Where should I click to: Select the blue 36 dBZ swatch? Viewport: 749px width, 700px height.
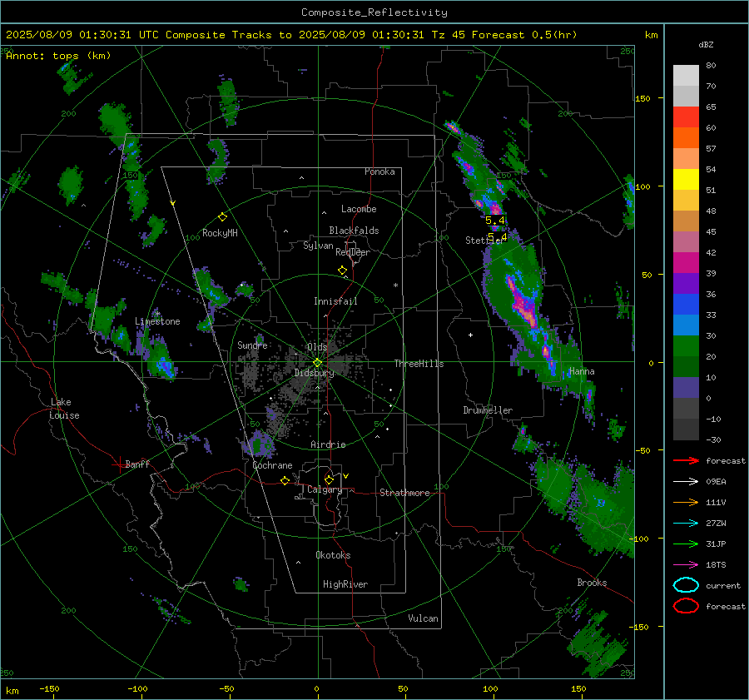pyautogui.click(x=686, y=304)
